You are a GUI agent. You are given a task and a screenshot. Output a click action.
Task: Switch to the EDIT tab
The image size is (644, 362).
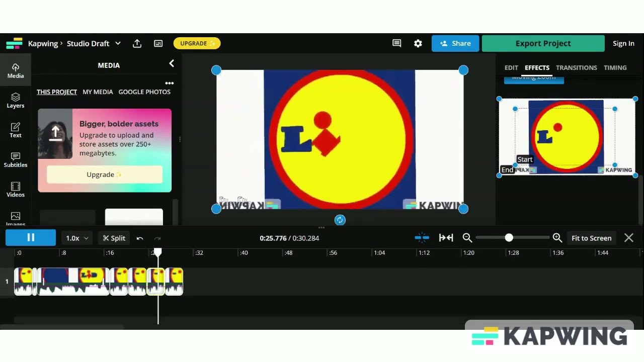pyautogui.click(x=511, y=67)
